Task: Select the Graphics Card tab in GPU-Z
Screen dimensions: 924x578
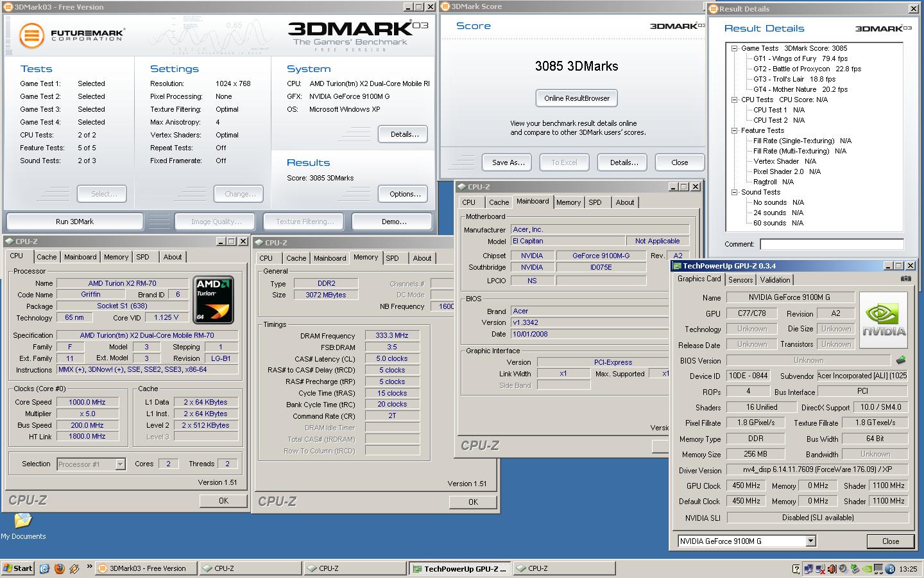Action: click(x=699, y=279)
